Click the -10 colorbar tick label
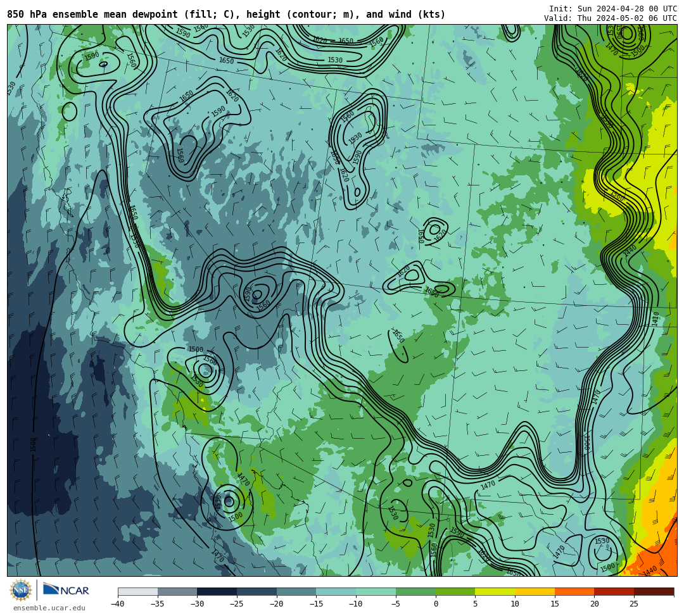The width and height of the screenshot is (684, 616). 356,604
